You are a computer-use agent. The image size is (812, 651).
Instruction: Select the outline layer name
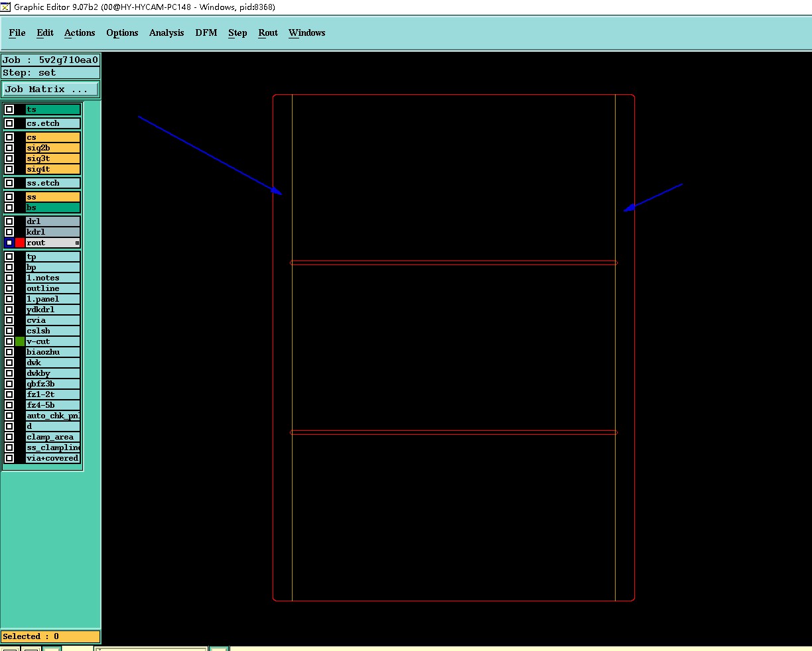53,288
